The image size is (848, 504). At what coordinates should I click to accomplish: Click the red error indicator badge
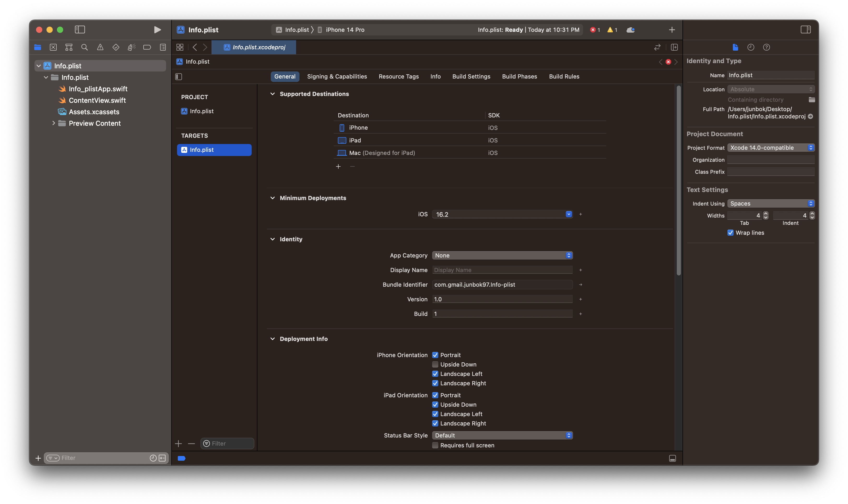click(595, 29)
